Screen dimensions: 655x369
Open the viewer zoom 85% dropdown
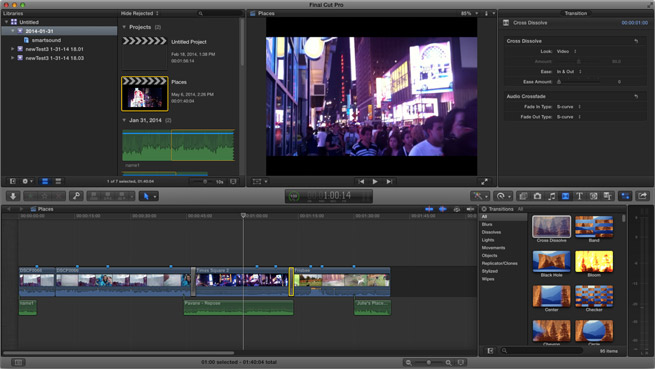point(469,13)
